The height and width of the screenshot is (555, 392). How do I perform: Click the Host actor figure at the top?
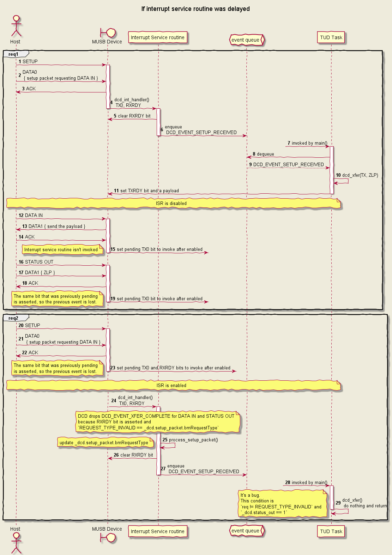[x=16, y=26]
